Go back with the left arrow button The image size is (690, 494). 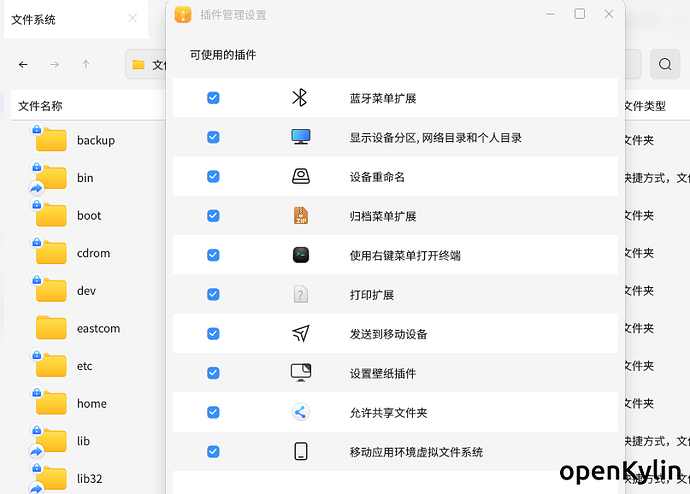tap(24, 65)
